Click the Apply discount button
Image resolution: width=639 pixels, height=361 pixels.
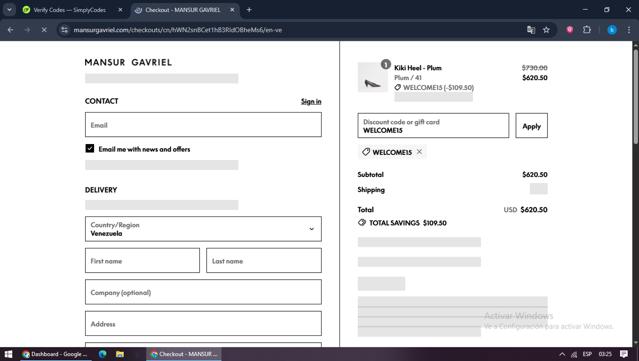coord(531,125)
